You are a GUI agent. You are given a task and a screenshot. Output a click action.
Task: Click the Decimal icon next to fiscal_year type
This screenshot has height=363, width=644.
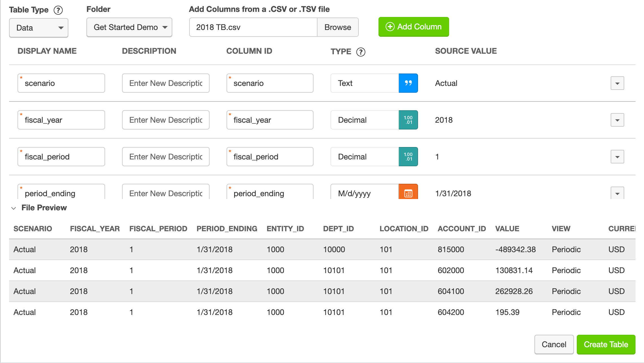(x=408, y=120)
